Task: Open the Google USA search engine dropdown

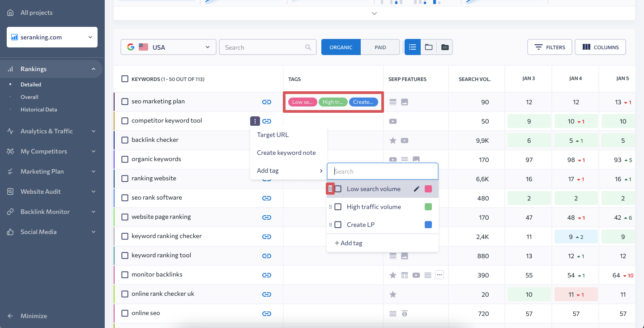Action: [x=168, y=47]
